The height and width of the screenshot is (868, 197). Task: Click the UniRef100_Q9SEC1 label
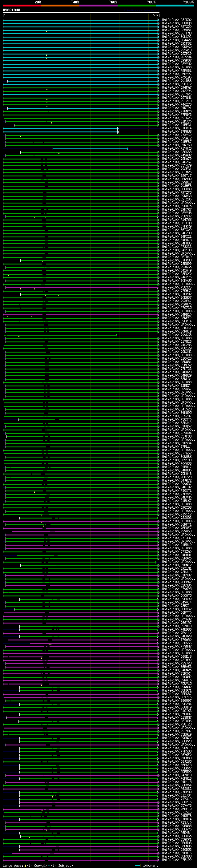click(177, 169)
